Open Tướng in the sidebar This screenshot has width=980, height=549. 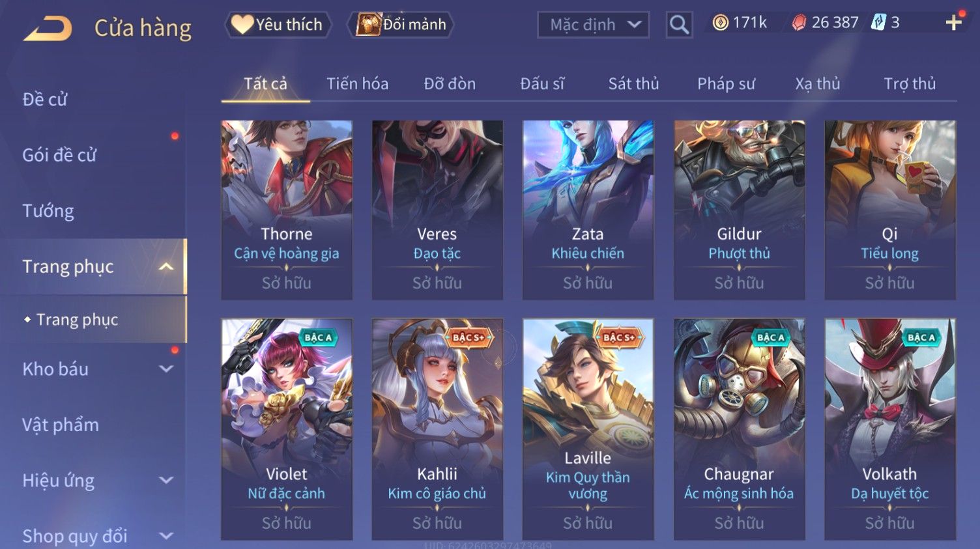[48, 211]
